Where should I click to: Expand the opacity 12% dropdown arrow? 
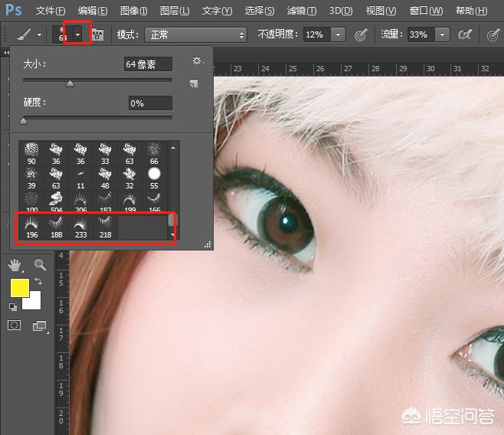(339, 35)
